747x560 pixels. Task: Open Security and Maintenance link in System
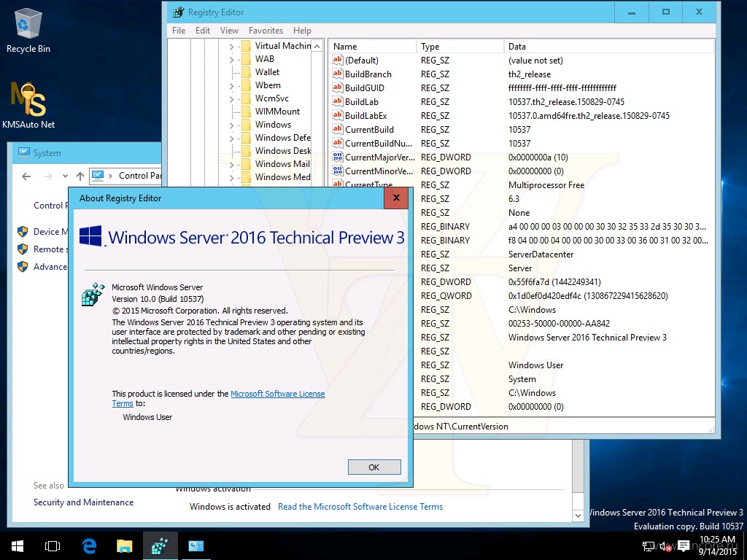click(x=83, y=502)
